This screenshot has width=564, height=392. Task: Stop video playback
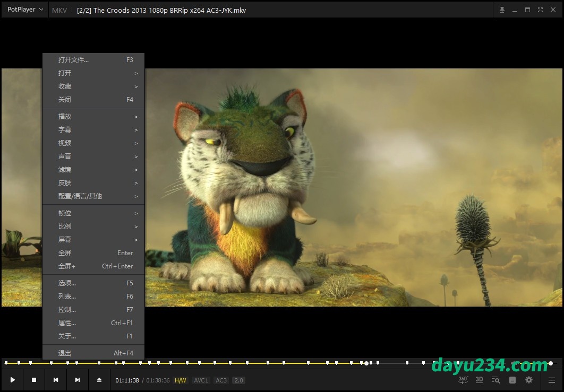(34, 380)
